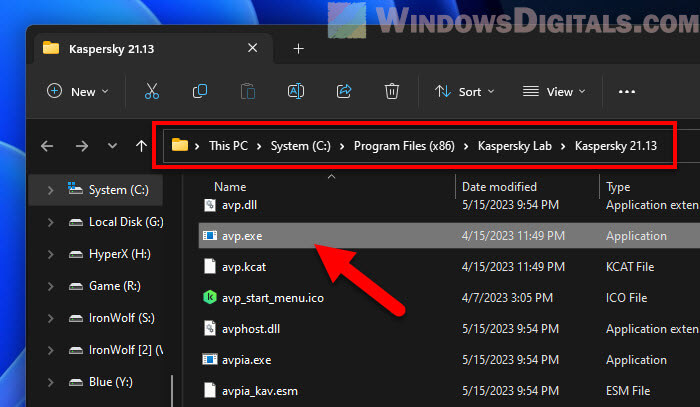
Task: Click the avp_start_menu.ico green icon
Action: tap(210, 297)
